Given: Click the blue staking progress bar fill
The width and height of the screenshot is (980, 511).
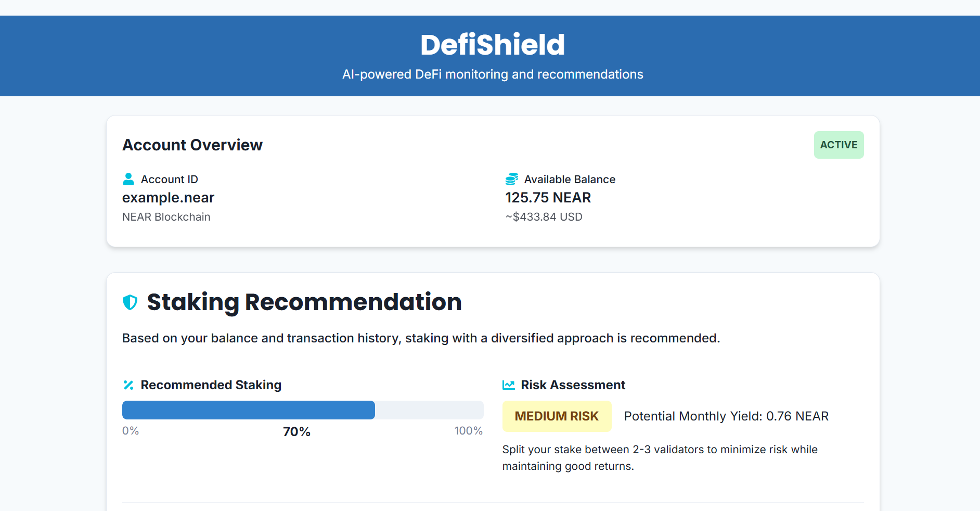Looking at the screenshot, I should [x=249, y=410].
